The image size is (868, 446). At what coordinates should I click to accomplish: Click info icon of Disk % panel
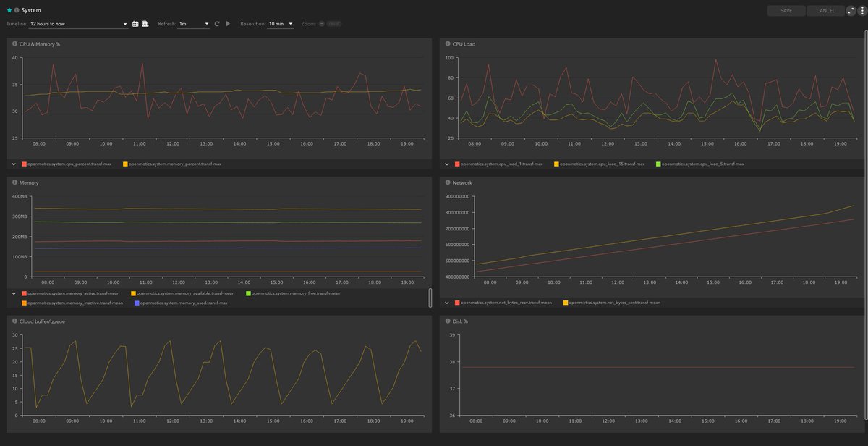pos(448,321)
